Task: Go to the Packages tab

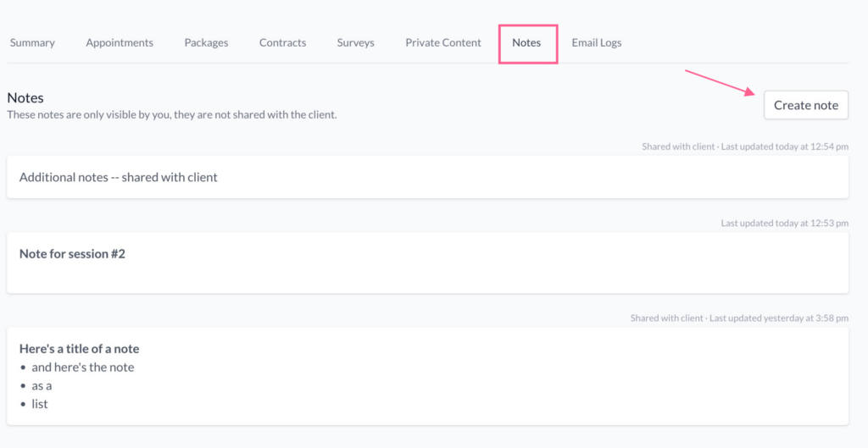Action: 206,42
